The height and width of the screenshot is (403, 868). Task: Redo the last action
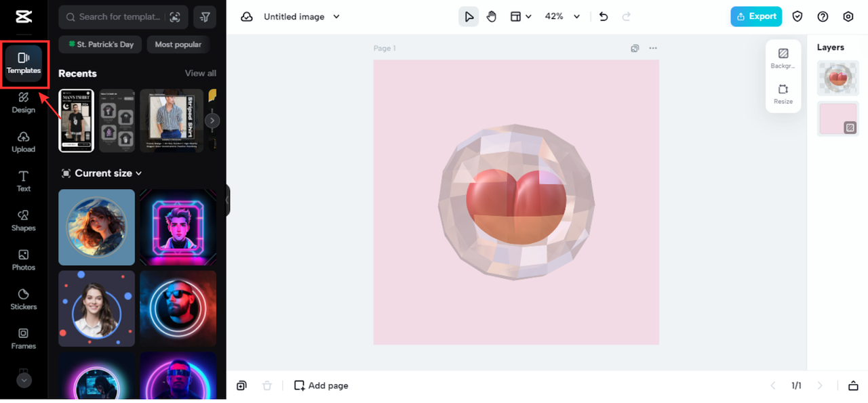pos(627,17)
